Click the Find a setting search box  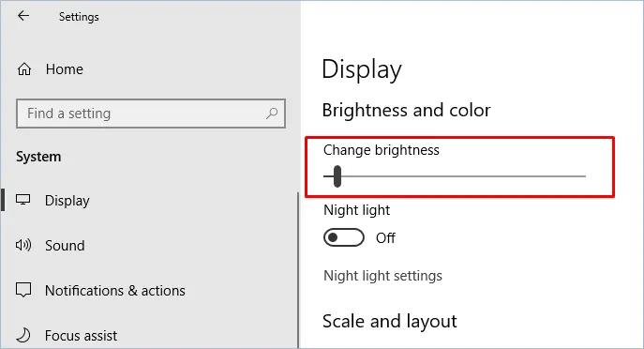(151, 114)
